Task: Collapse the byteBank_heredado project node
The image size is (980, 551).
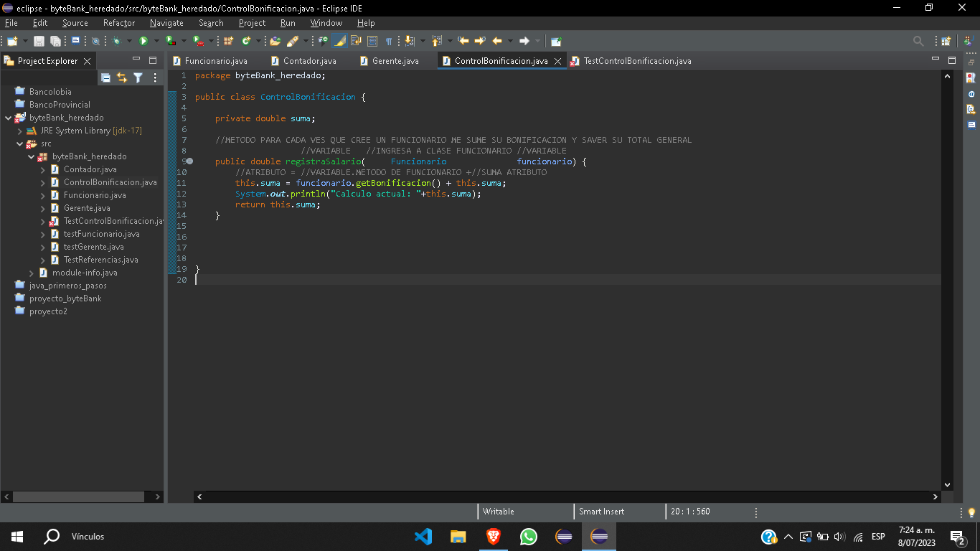Action: [9, 118]
